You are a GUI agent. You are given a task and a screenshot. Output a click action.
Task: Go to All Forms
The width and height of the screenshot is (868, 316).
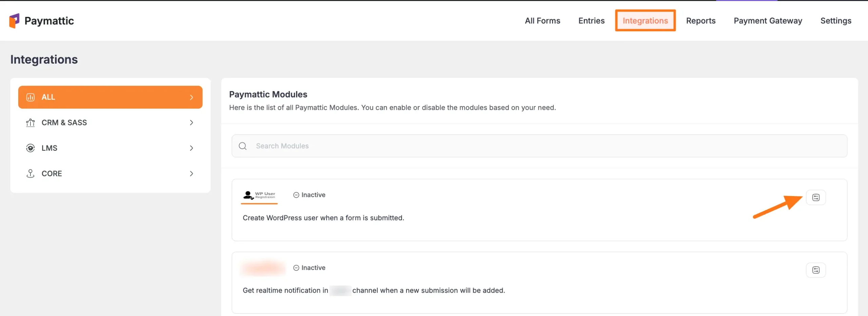click(x=542, y=20)
